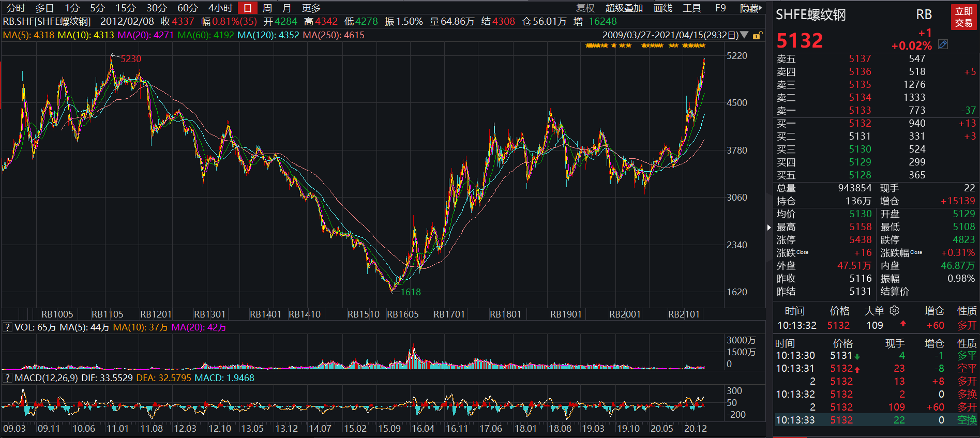Click the 5220 price axis label
The height and width of the screenshot is (438, 980).
coord(737,55)
